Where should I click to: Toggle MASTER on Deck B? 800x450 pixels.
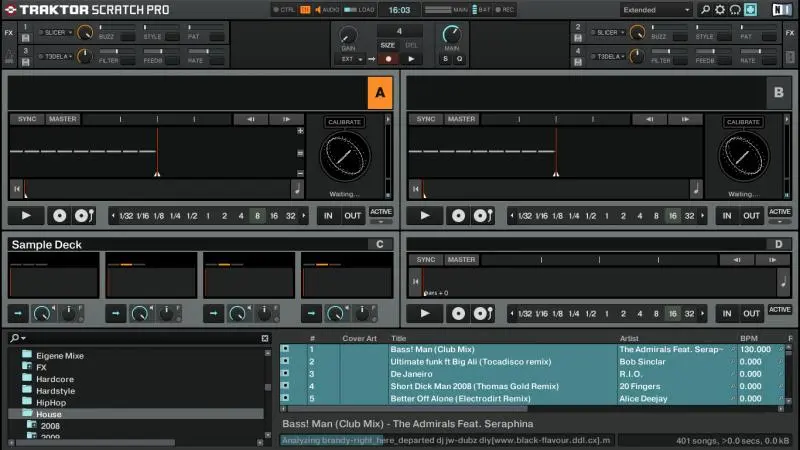click(461, 119)
